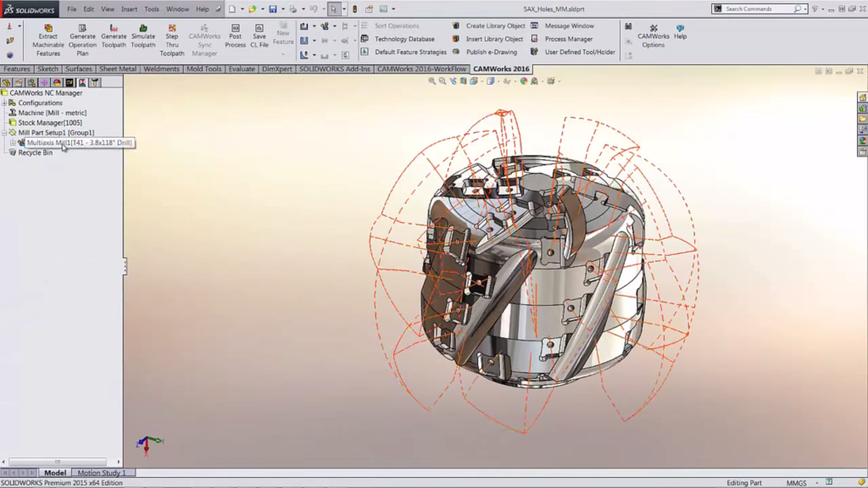Open the first tab of the feature tree panel

click(x=6, y=82)
